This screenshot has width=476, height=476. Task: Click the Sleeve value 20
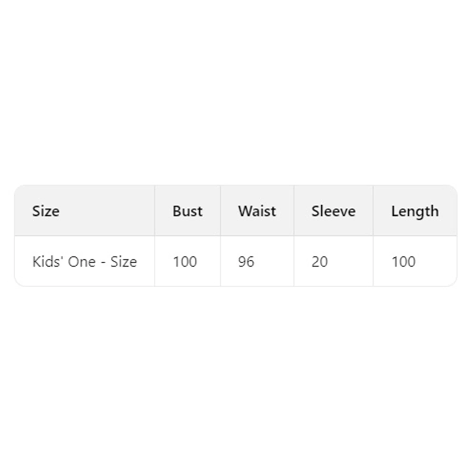point(320,262)
